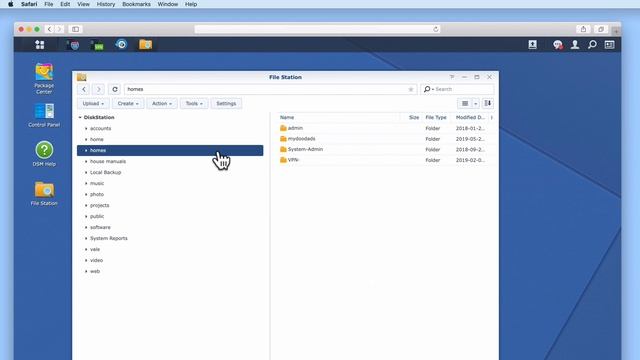
Task: Open Safari View menu
Action: point(83,4)
